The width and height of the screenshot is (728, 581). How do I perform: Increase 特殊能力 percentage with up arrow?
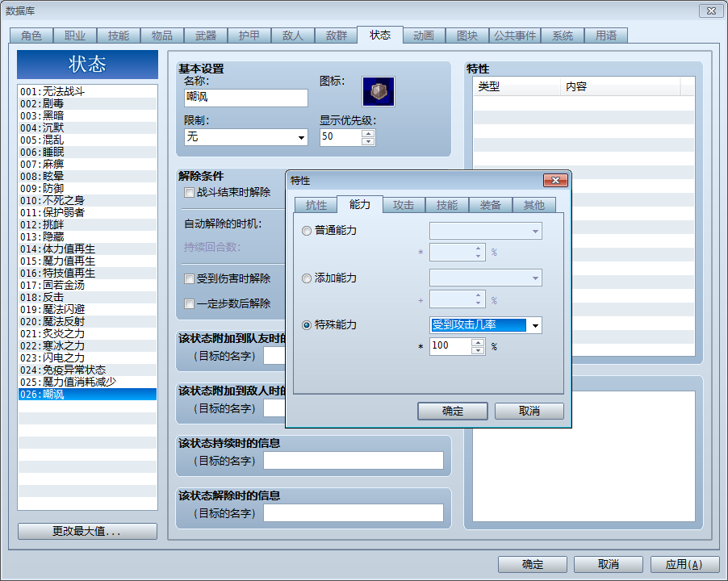pyautogui.click(x=478, y=342)
